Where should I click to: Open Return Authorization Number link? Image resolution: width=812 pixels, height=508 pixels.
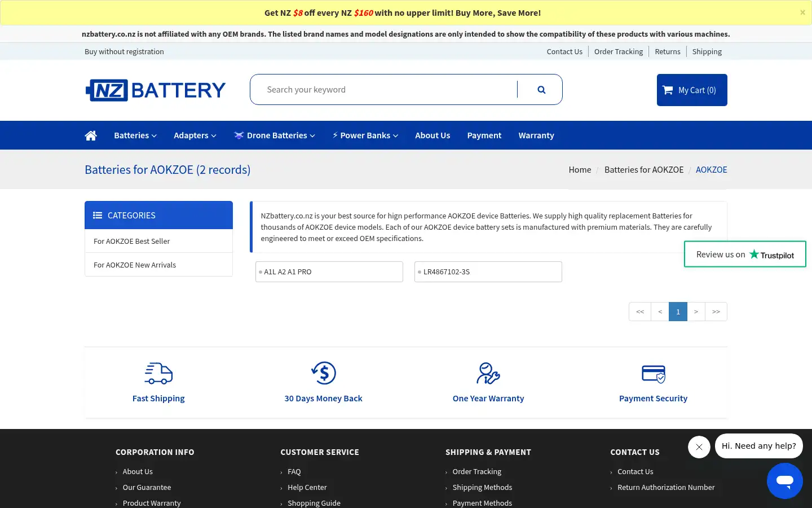[666, 487]
